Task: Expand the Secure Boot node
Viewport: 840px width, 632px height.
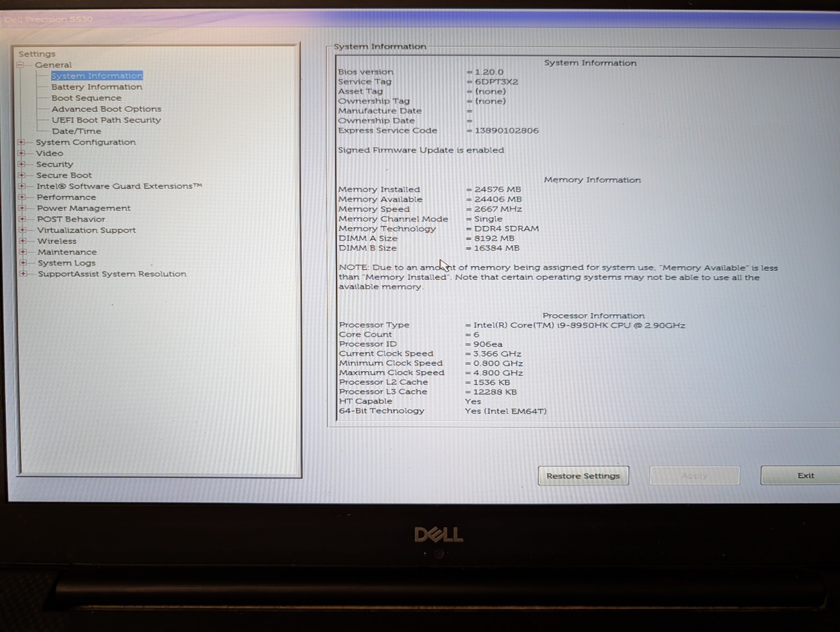Action: 22,175
